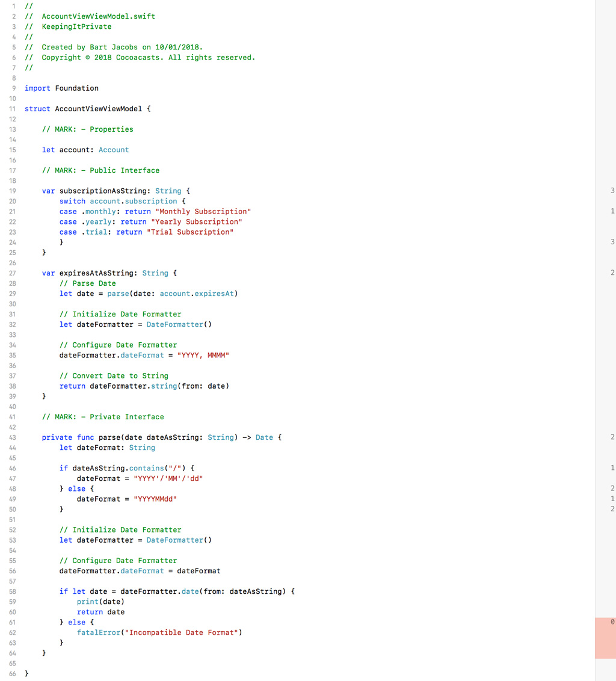Screen dimensions: 616x681
Task: Select the import Foundation statement
Action: click(x=61, y=88)
